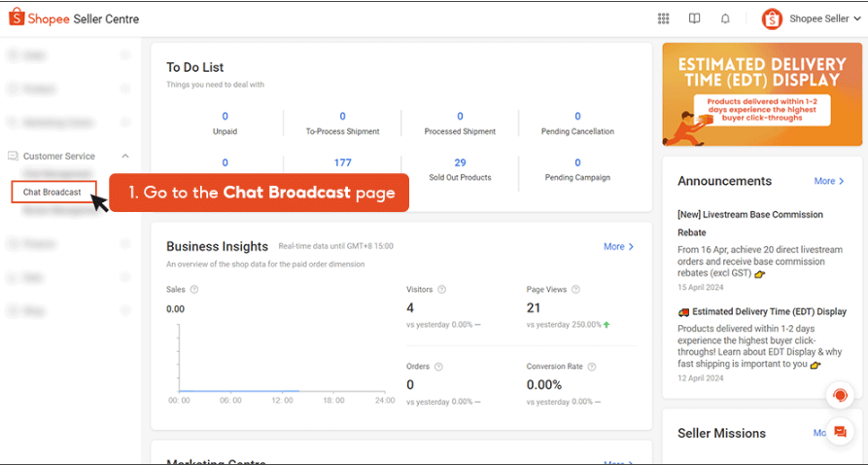Open the orange chat messages button
The height and width of the screenshot is (465, 868).
point(840,431)
